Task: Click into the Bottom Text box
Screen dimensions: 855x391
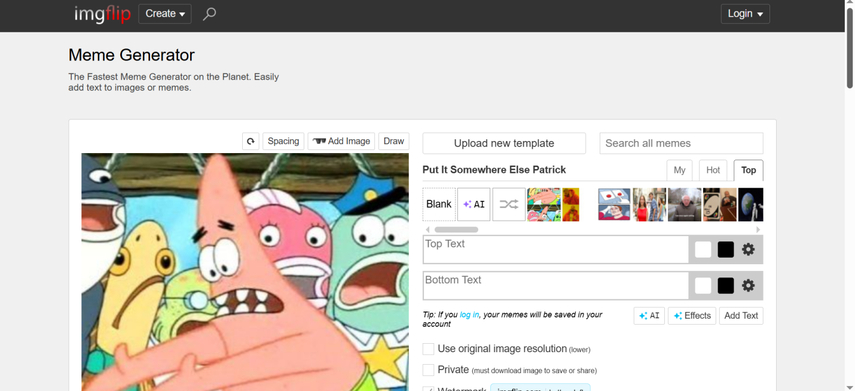Action: [556, 285]
